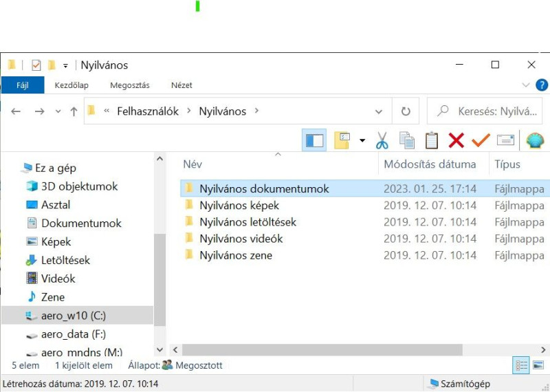Open Quick Access Toolbar customize dropdown

65,65
